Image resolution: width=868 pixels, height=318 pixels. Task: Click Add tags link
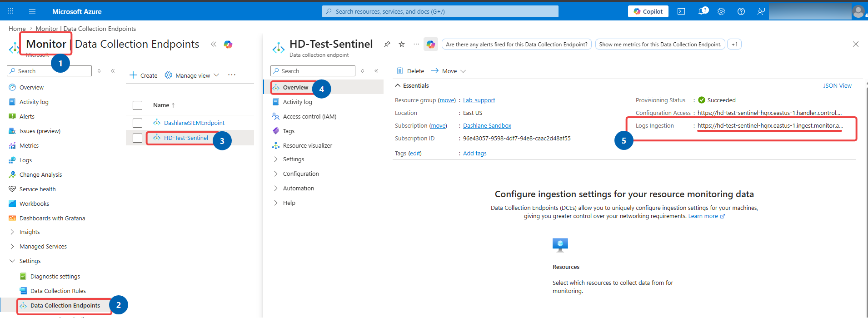click(475, 153)
